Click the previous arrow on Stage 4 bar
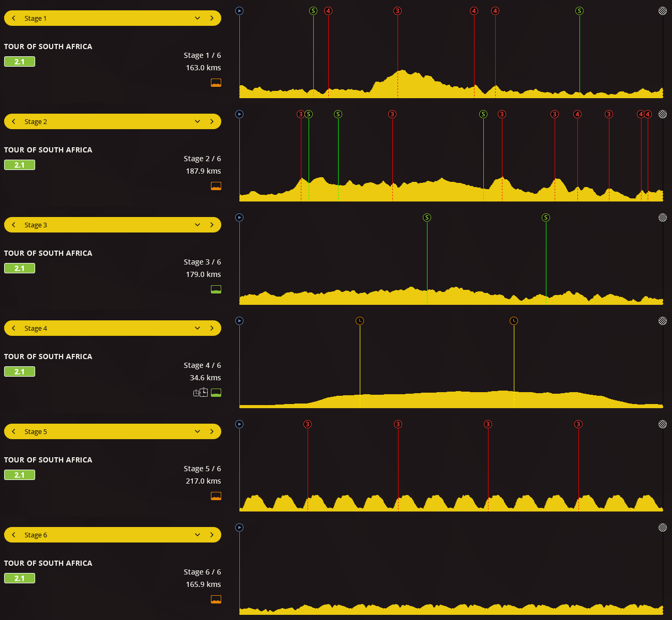The height and width of the screenshot is (620, 672). (x=13, y=328)
